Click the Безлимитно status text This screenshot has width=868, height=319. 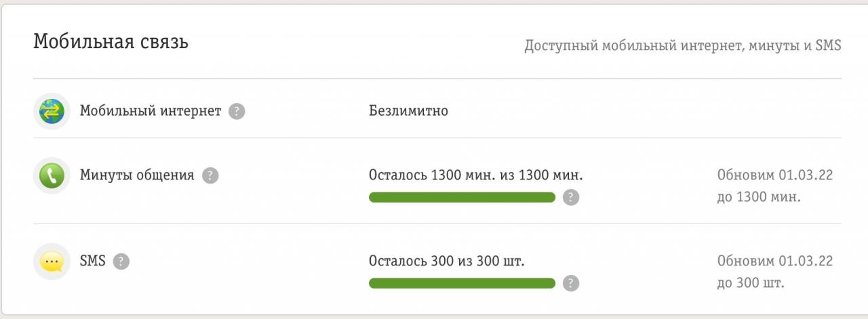pyautogui.click(x=408, y=110)
